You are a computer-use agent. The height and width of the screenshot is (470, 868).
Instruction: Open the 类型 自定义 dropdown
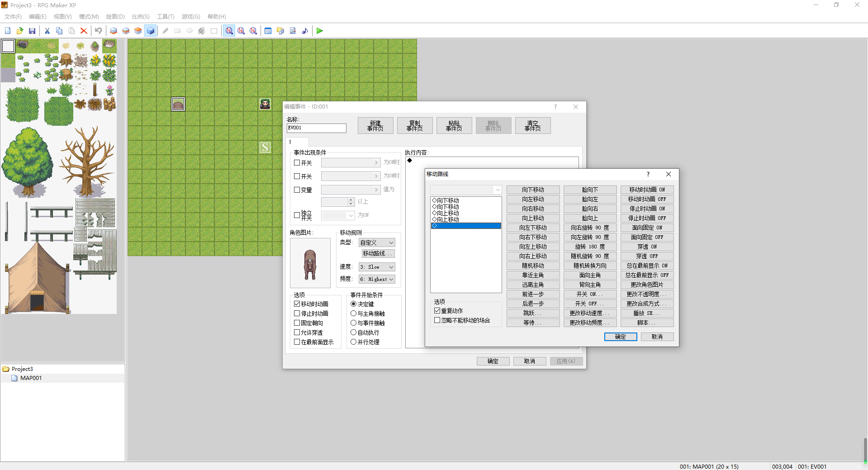(377, 243)
